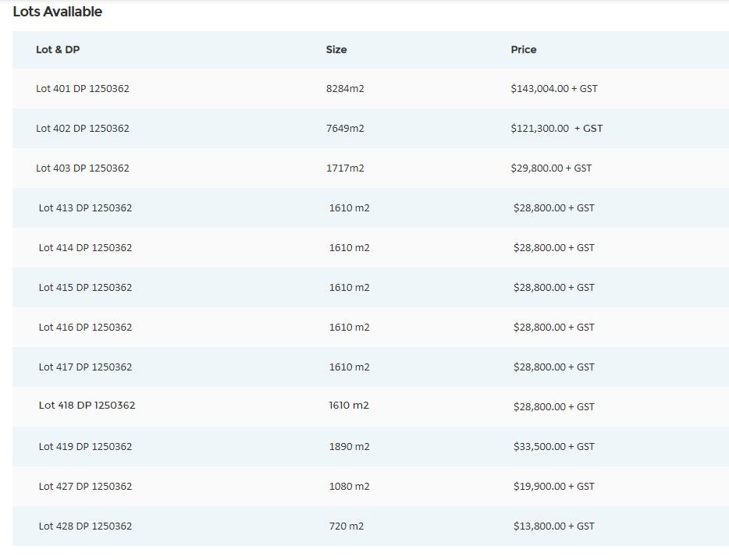Select the $143,004.00 + GST price
Image resolution: width=729 pixels, height=560 pixels.
[554, 89]
